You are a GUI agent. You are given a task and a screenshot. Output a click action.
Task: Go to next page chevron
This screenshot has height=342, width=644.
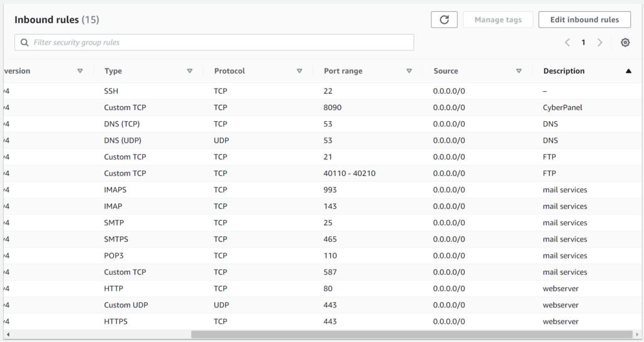(x=599, y=42)
